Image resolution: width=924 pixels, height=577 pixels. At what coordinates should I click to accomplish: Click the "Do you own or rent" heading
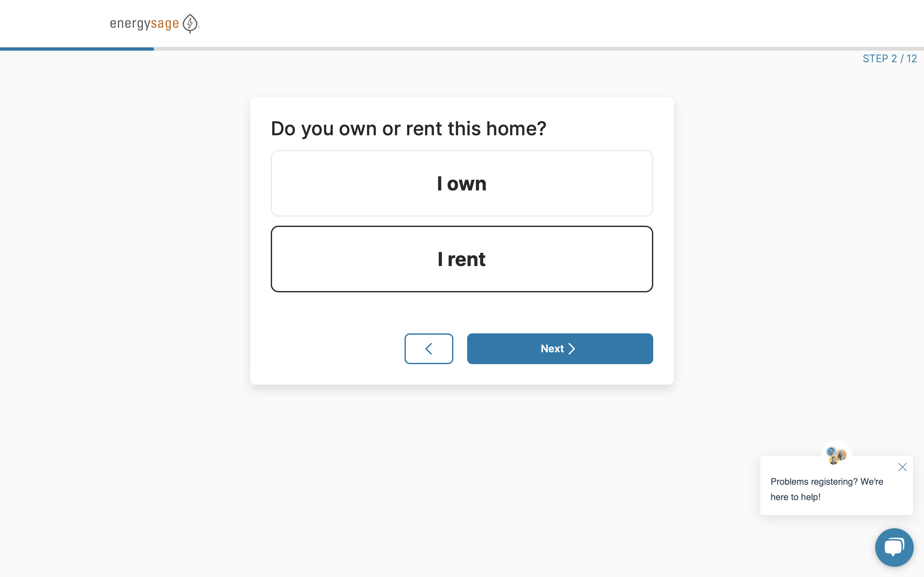pos(408,129)
